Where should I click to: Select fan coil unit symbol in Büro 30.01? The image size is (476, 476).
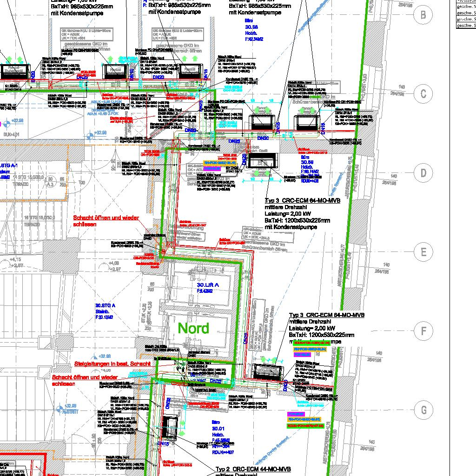coord(169,428)
